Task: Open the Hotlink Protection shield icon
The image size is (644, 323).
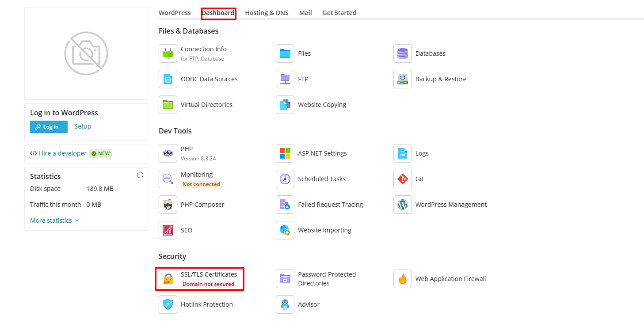Action: click(x=168, y=304)
